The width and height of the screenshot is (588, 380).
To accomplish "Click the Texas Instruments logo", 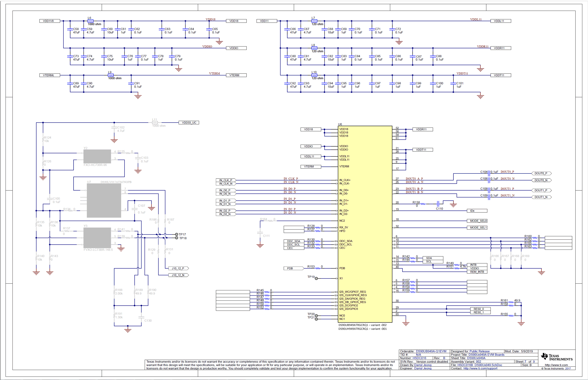I will [x=556, y=357].
